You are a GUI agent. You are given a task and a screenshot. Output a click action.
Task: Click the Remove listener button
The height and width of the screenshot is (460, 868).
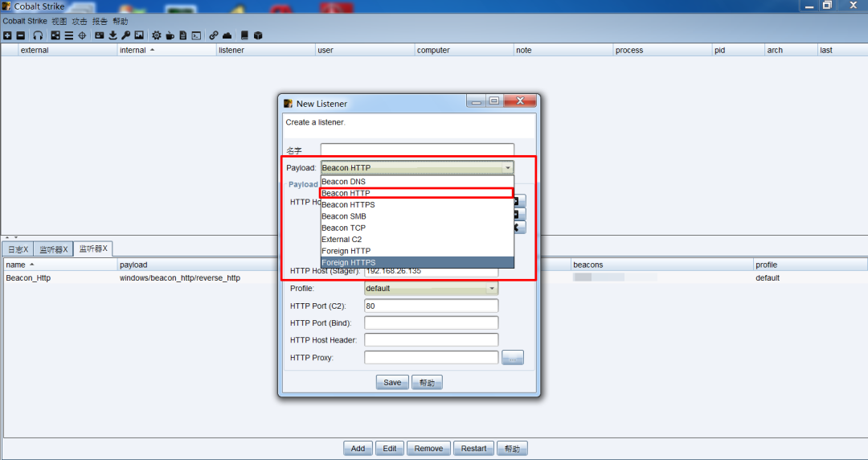tap(428, 449)
